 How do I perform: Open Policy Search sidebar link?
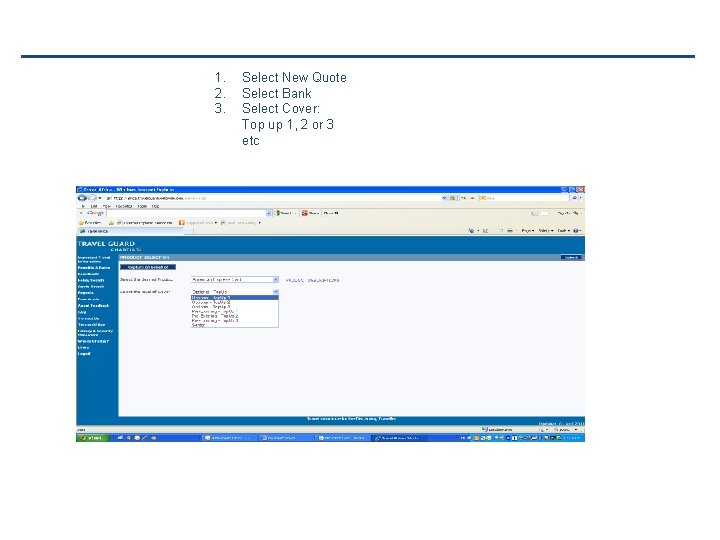click(x=91, y=280)
